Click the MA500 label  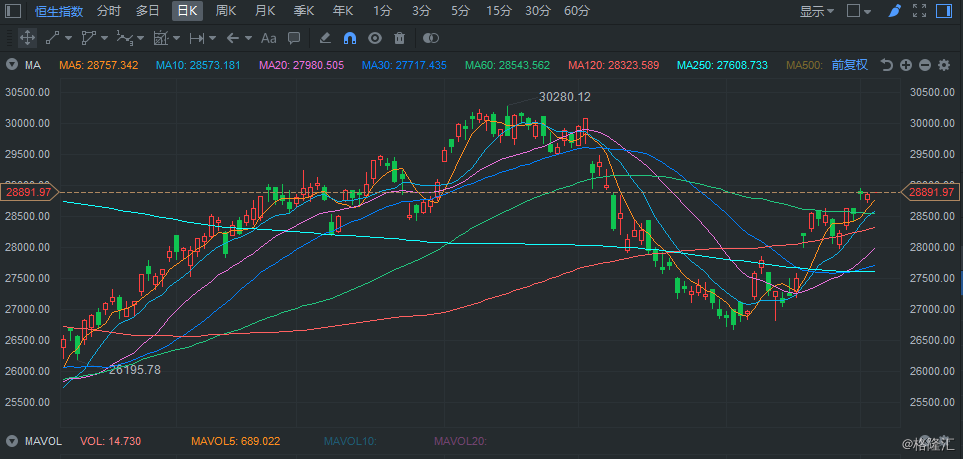805,65
